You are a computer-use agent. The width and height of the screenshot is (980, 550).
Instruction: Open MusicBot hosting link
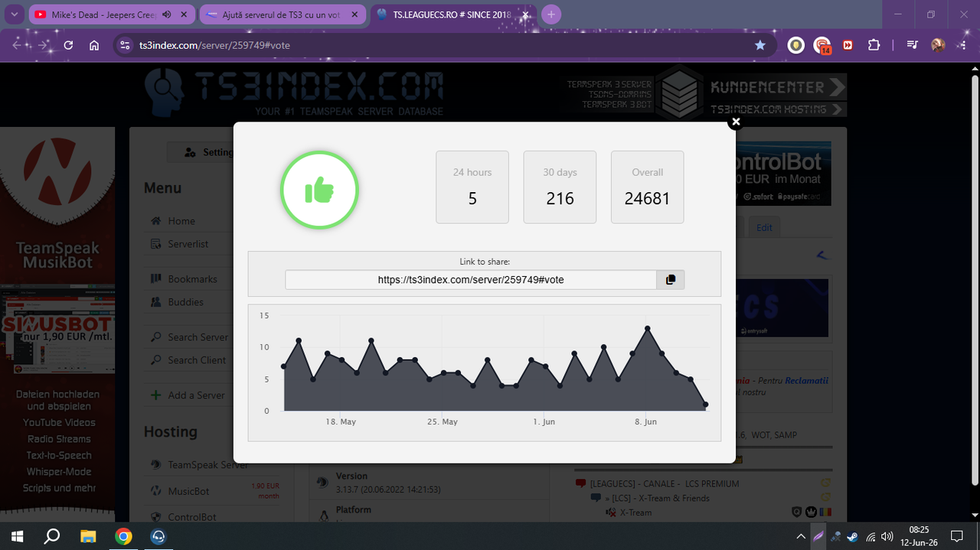coord(188,491)
